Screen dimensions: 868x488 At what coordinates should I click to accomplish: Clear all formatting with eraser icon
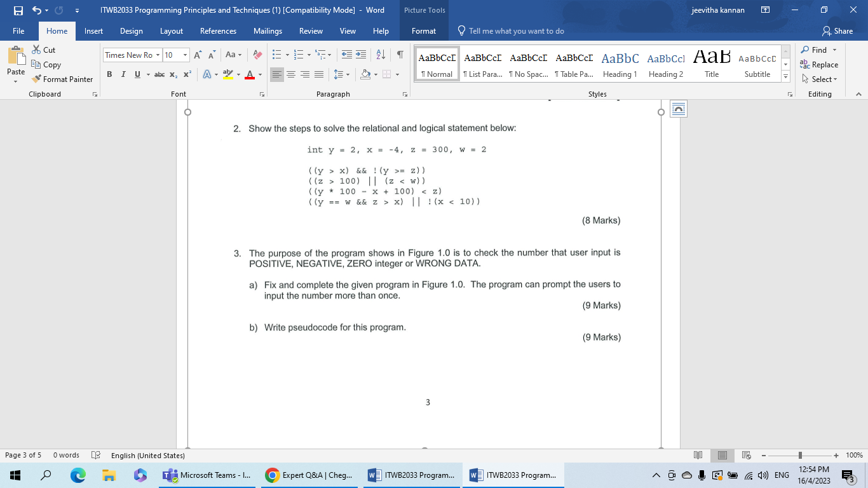click(x=257, y=55)
